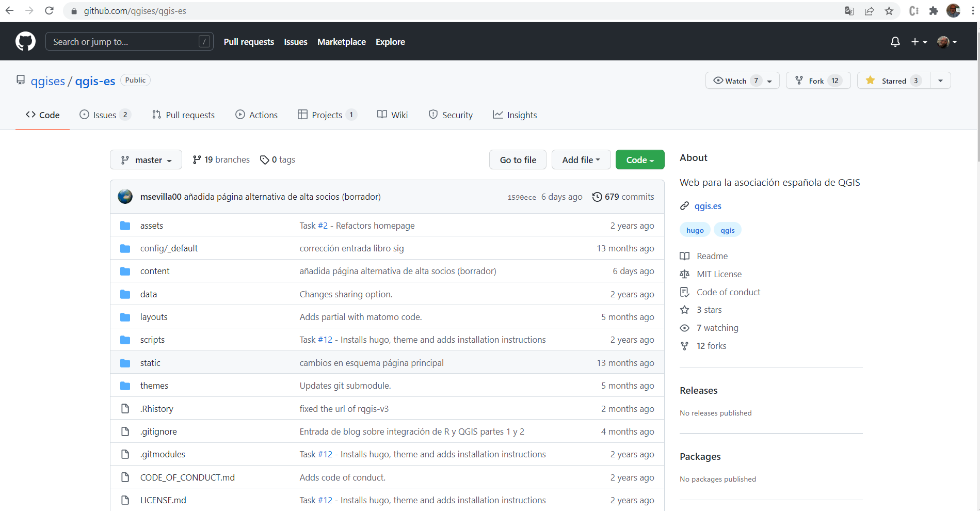The width and height of the screenshot is (980, 511).
Task: Open the Security tab
Action: pos(451,115)
